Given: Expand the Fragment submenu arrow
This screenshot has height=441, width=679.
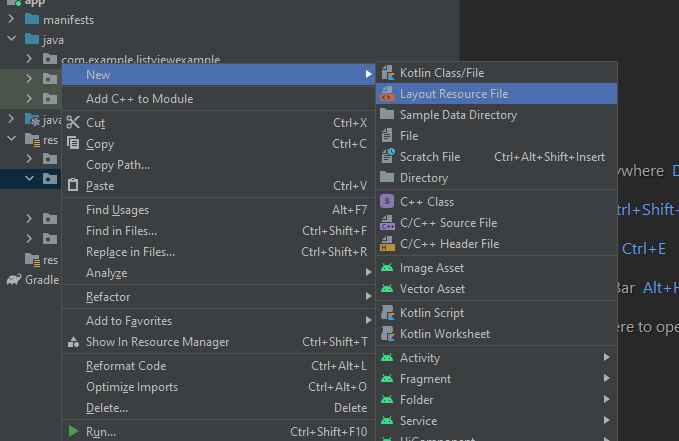Looking at the screenshot, I should pyautogui.click(x=607, y=378).
